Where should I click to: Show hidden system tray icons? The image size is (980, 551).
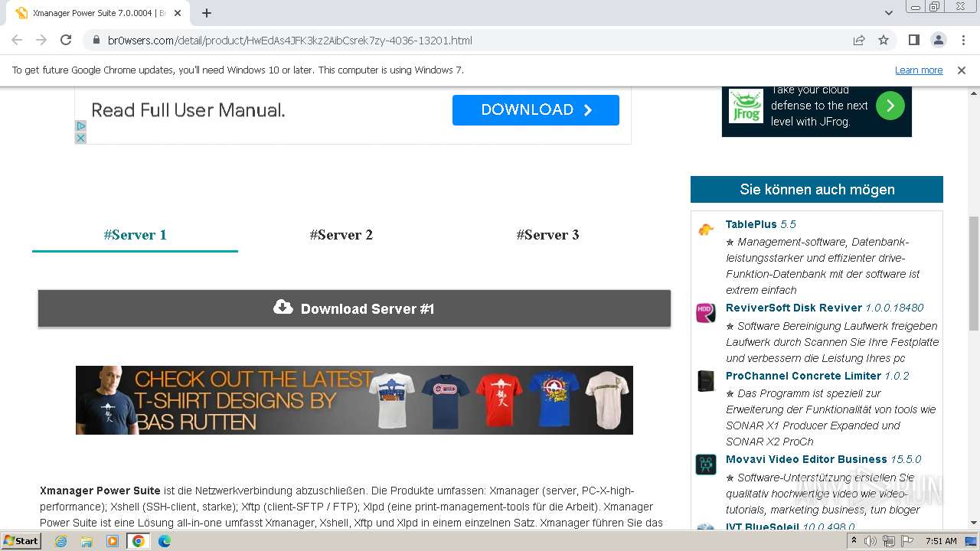tap(854, 541)
